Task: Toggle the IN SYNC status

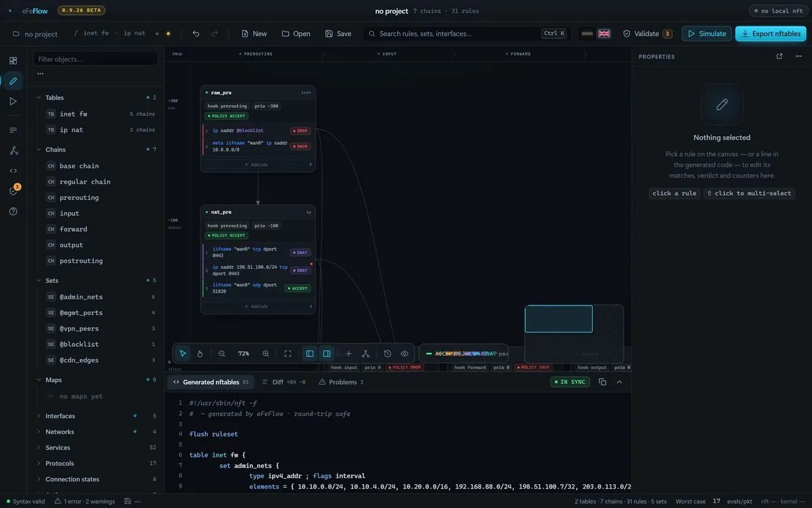Action: point(570,382)
